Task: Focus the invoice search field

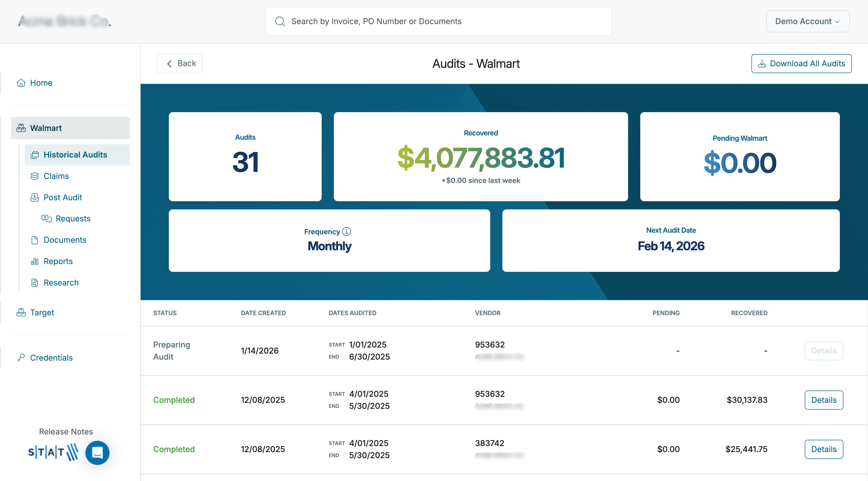Action: click(x=438, y=22)
